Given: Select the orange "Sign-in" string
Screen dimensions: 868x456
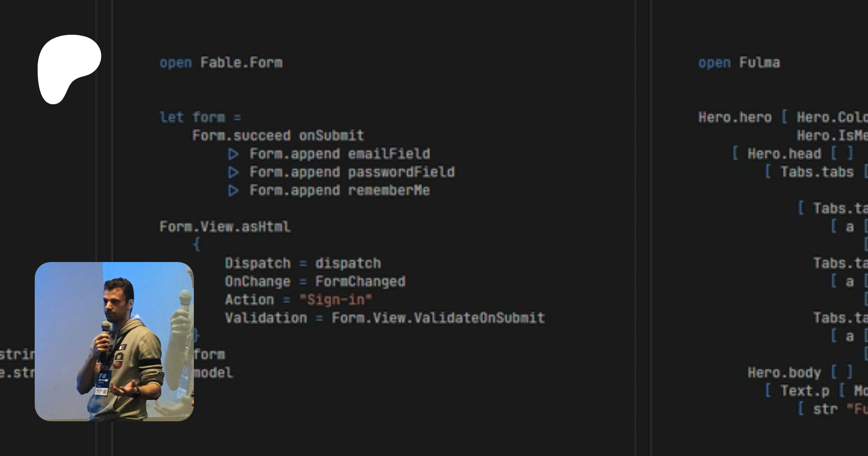Looking at the screenshot, I should (x=336, y=300).
